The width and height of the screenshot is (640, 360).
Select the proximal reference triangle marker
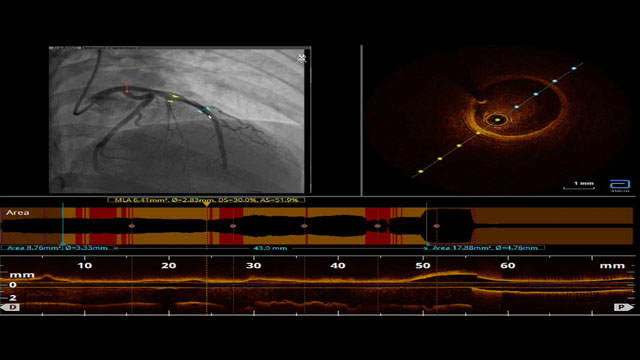pos(427,244)
